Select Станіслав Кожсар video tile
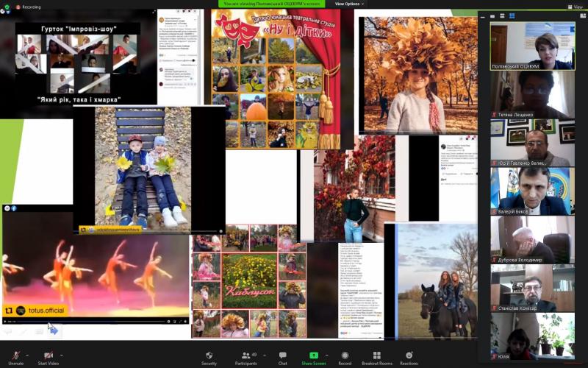This screenshot has width=588, height=368. (x=532, y=288)
